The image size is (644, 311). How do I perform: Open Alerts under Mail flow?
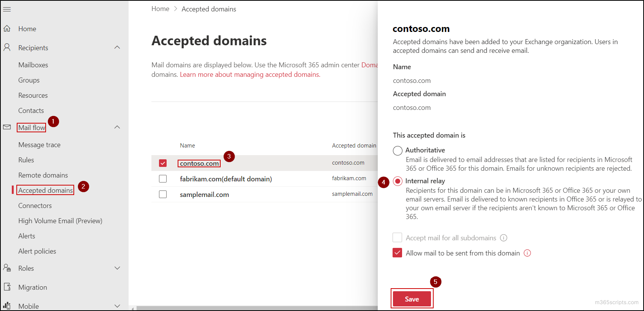tap(27, 236)
